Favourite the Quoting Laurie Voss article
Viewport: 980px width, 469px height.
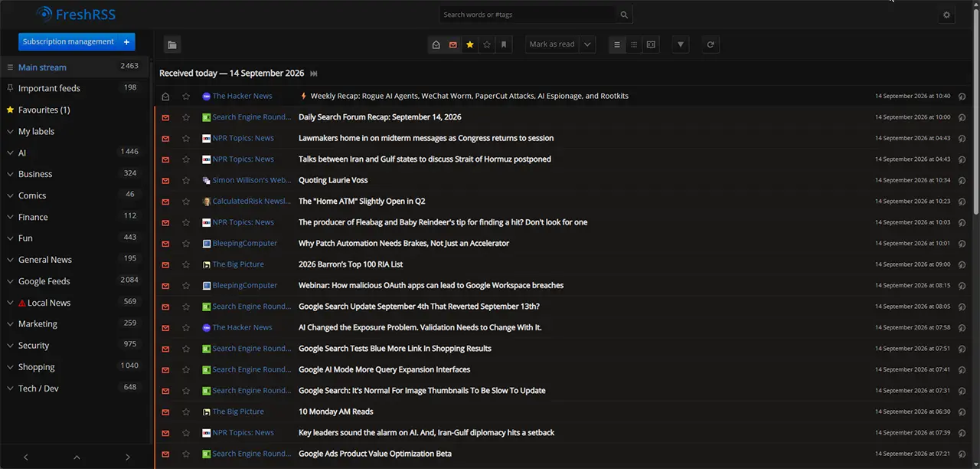click(186, 180)
